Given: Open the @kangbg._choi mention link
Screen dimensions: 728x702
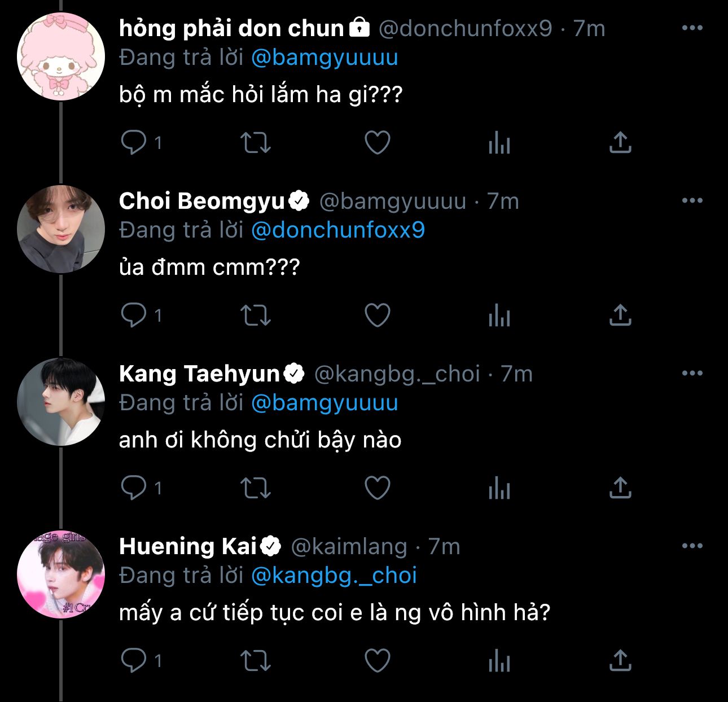Looking at the screenshot, I should pyautogui.click(x=334, y=576).
